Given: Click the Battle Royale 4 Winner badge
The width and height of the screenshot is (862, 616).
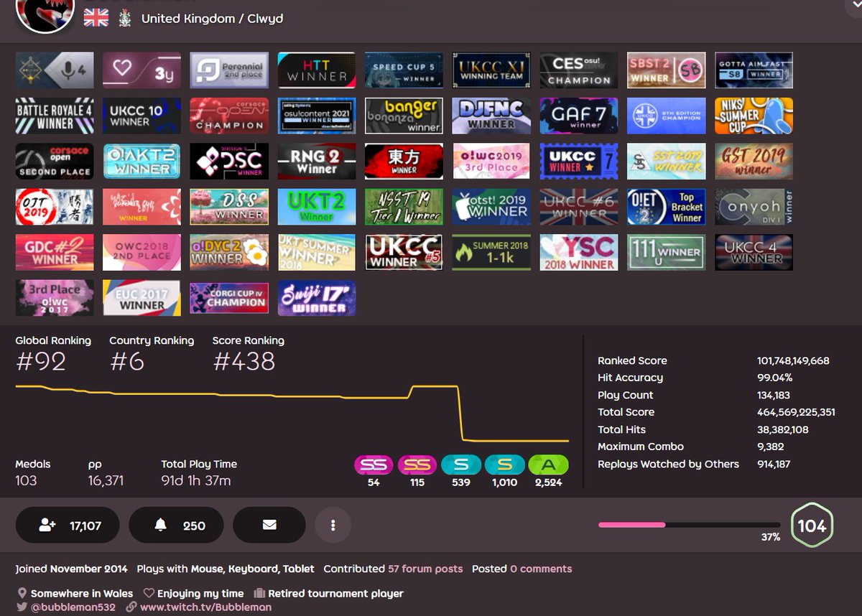Looking at the screenshot, I should (x=55, y=116).
